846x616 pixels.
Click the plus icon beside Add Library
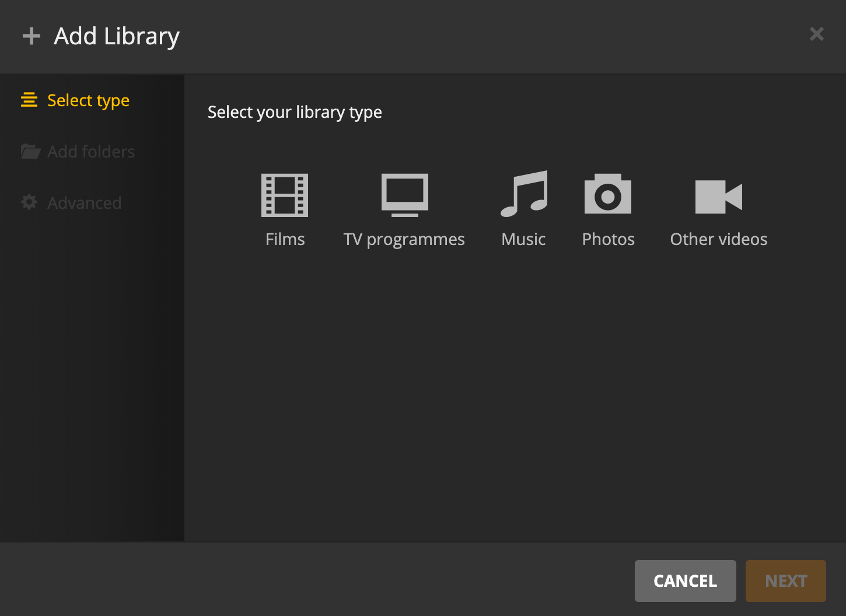[x=32, y=36]
